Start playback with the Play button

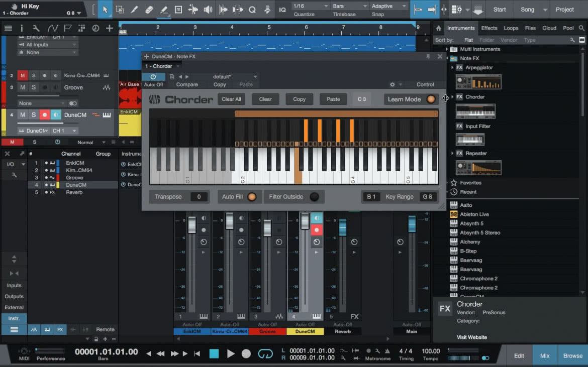231,353
